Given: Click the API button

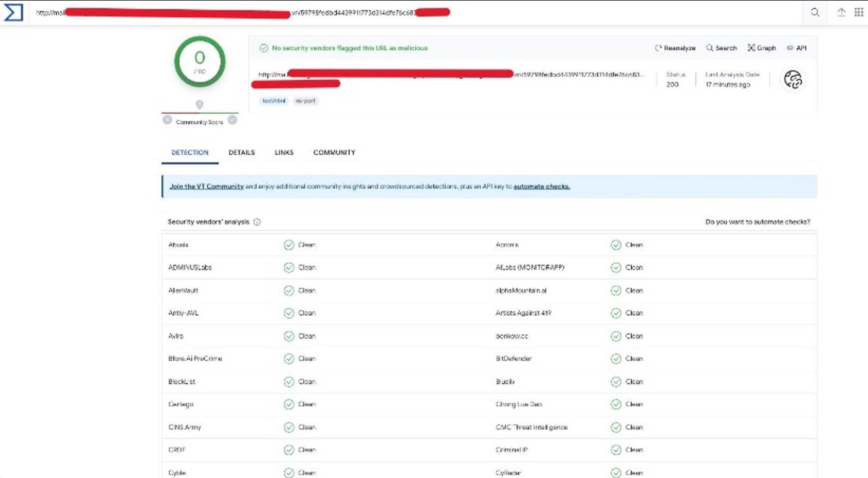Looking at the screenshot, I should tap(797, 48).
